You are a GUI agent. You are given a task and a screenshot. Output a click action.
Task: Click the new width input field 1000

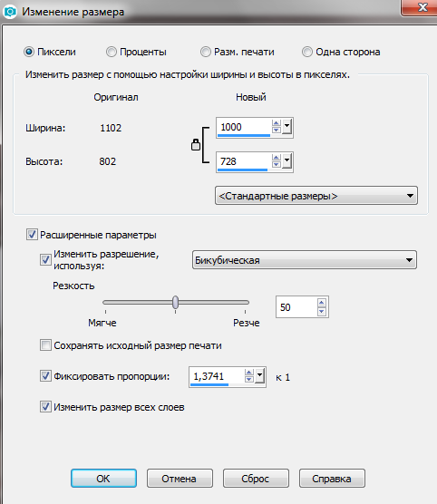tap(244, 127)
